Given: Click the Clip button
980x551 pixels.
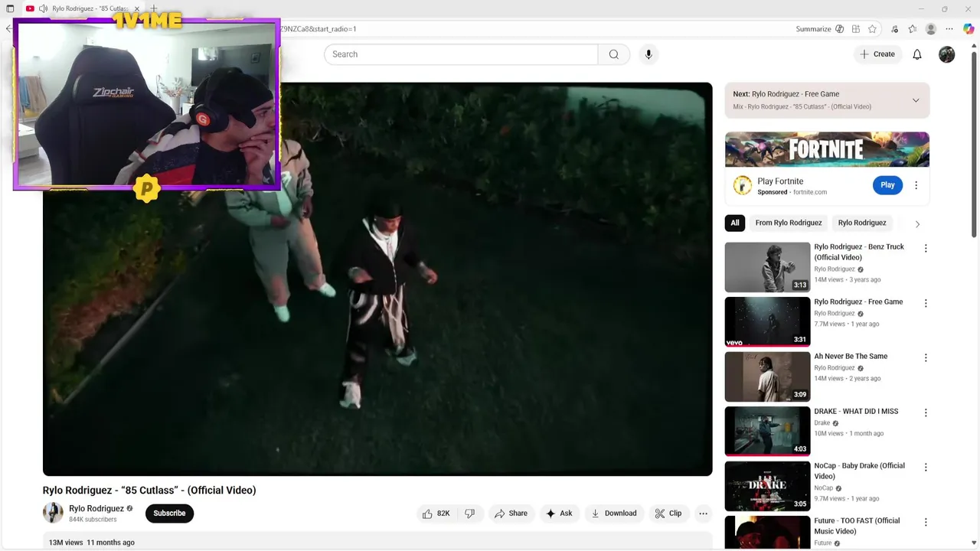Looking at the screenshot, I should tap(668, 514).
